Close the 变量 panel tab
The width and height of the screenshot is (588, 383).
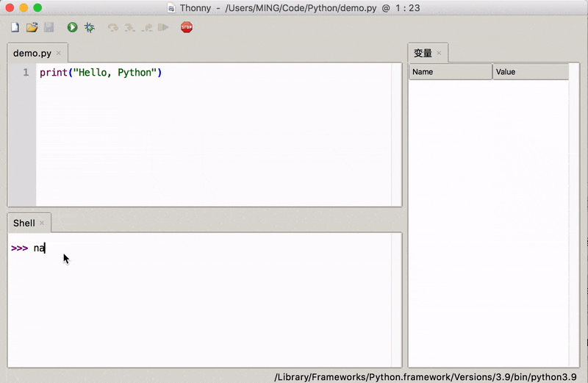439,53
